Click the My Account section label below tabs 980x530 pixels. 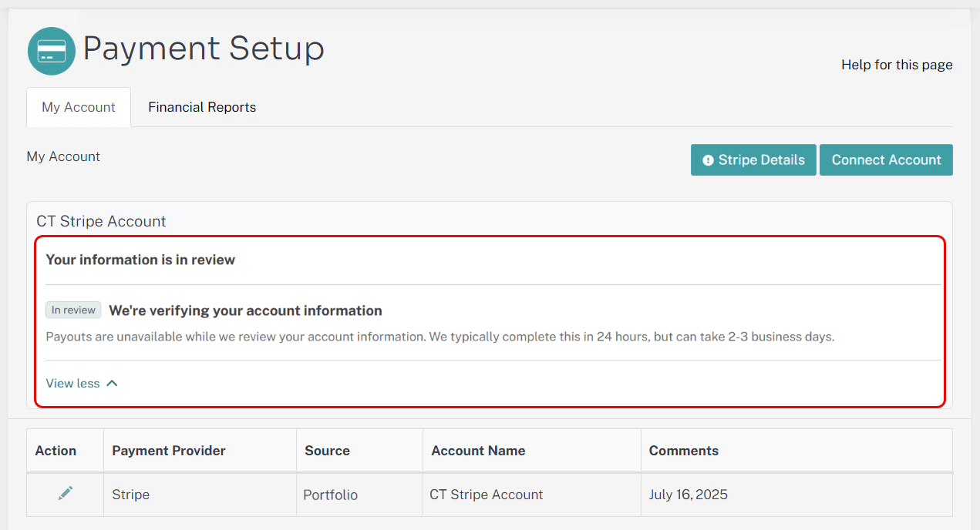pyautogui.click(x=63, y=156)
